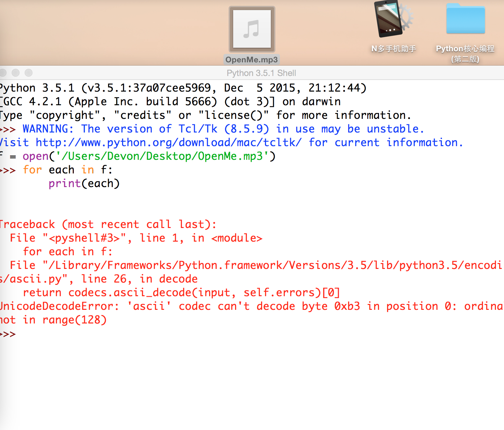
Task: Close the Python 3.5.1 Shell window
Action: pyautogui.click(x=3, y=73)
